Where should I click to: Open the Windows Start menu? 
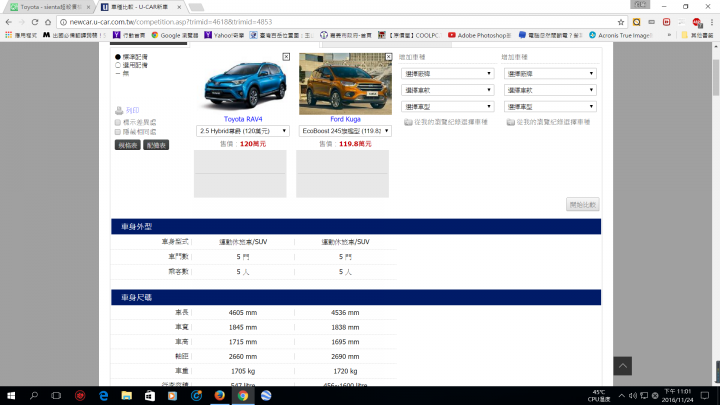click(10, 395)
